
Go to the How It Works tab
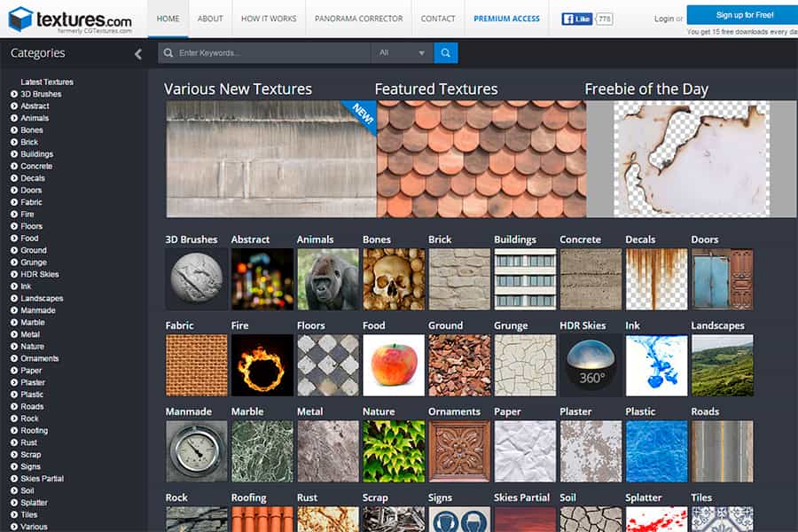[270, 19]
